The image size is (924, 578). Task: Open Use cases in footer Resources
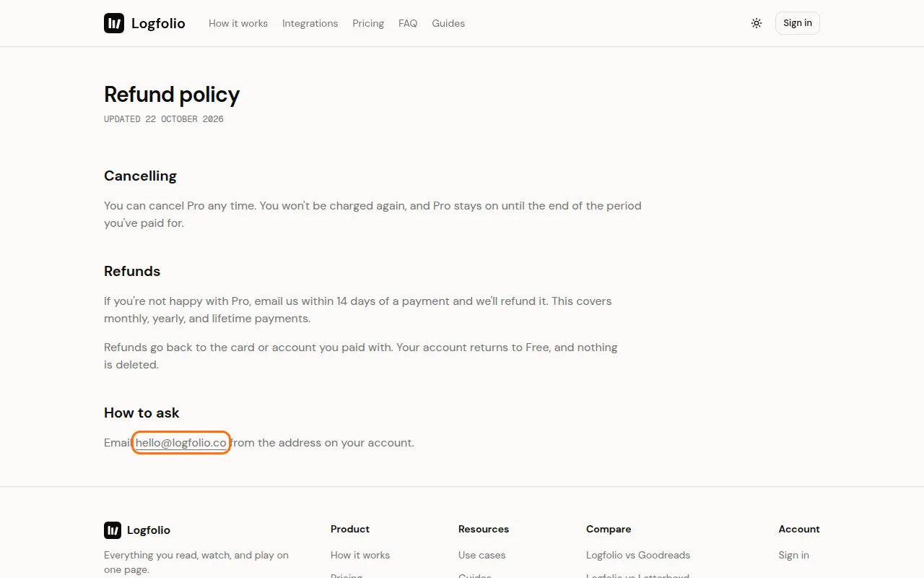point(481,555)
